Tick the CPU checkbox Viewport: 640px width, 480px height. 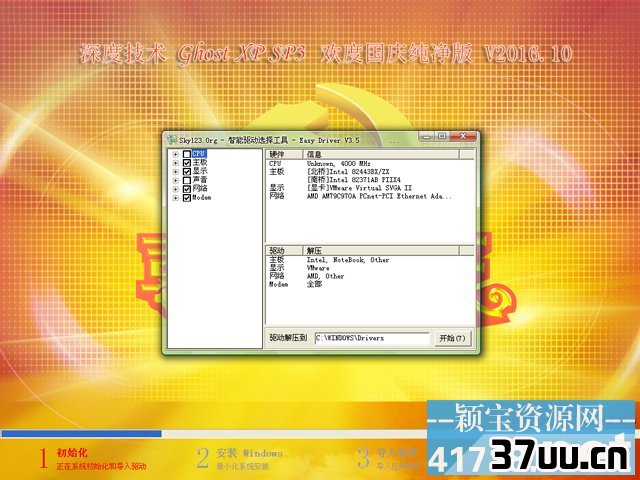(187, 154)
